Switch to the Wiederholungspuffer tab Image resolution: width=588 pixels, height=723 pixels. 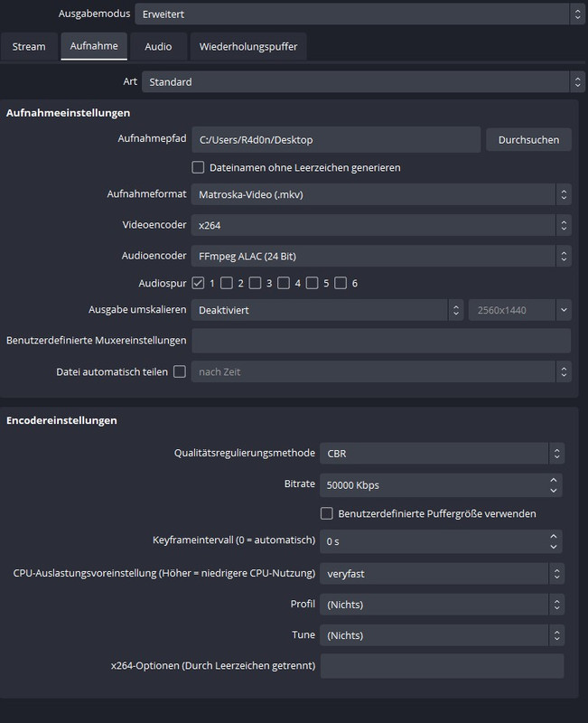click(248, 47)
